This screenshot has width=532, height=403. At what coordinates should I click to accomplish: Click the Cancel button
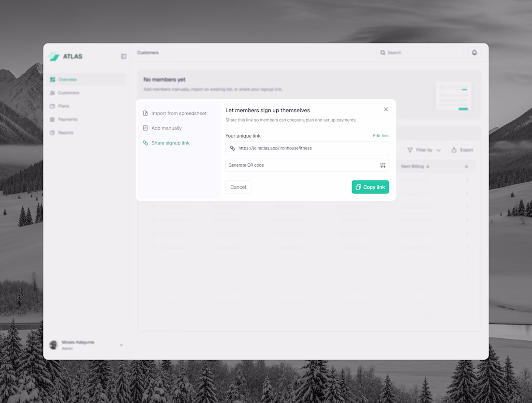point(238,187)
